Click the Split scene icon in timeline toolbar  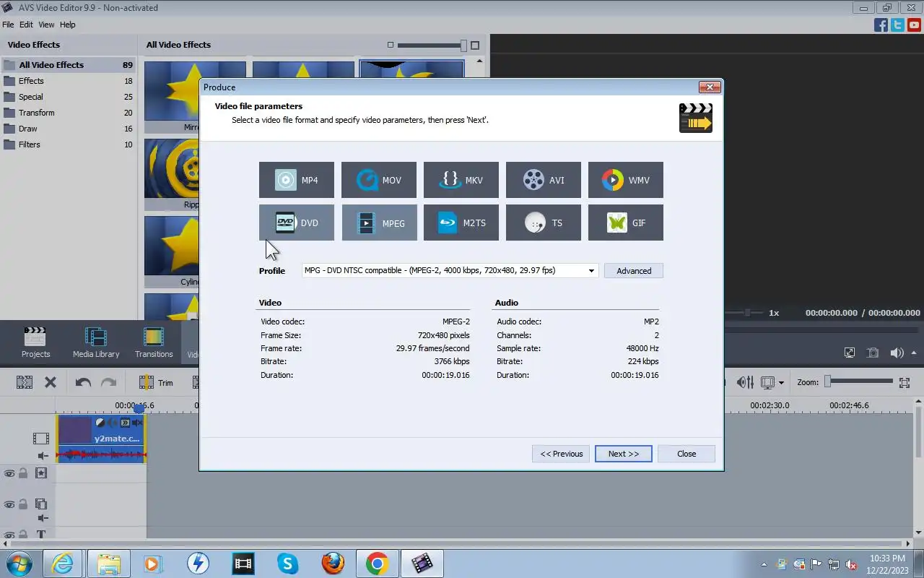[25, 382]
